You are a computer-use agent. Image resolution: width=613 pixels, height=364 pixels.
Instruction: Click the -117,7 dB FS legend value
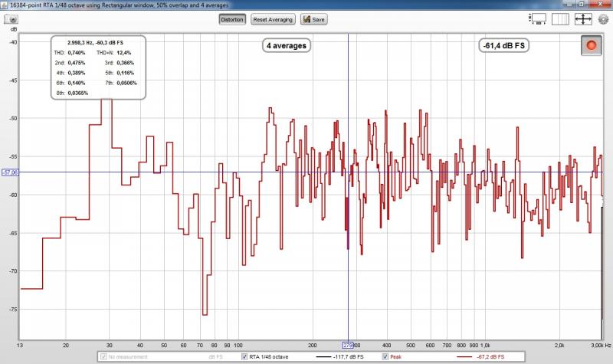(349, 356)
